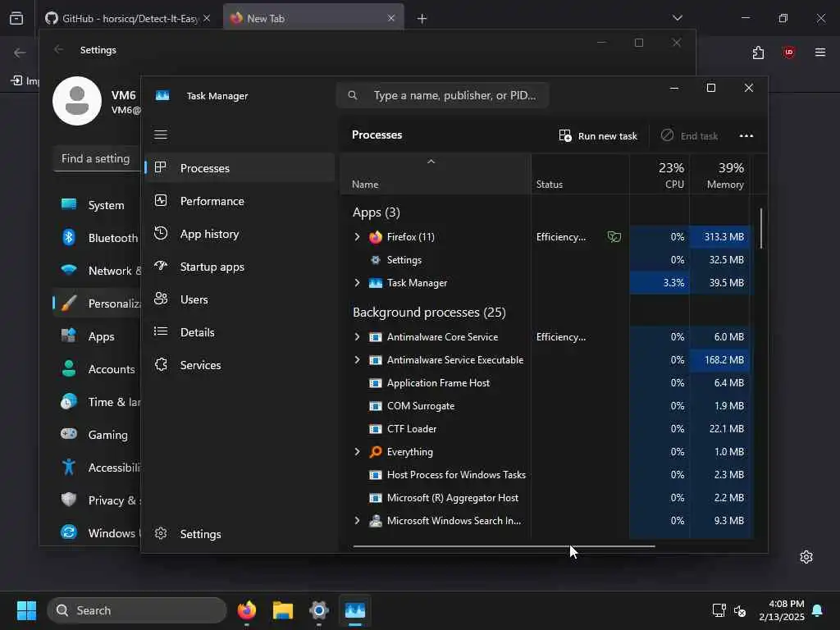Open Users page in Task Manager
This screenshot has height=630, width=840.
click(240, 299)
